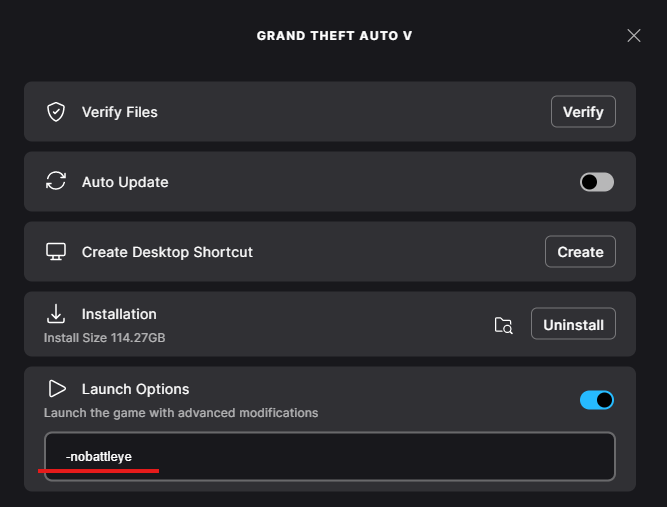Click the Install Size 114.27GB text
This screenshot has width=667, height=507.
pos(104,338)
